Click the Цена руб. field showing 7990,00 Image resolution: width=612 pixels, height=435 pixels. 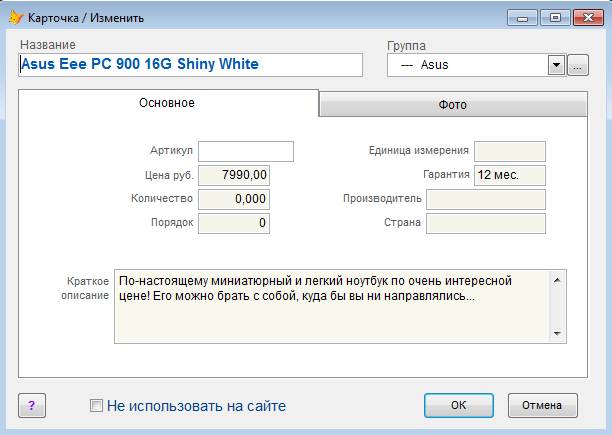pos(234,175)
